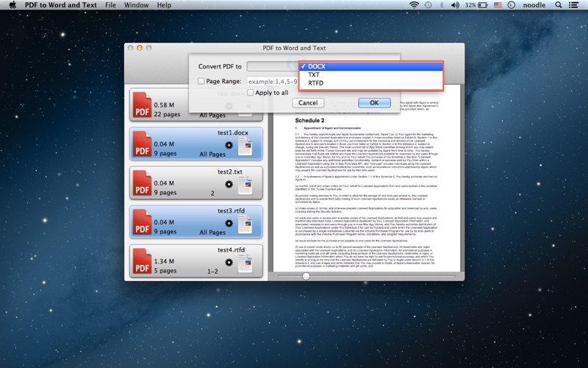Open settings gear for test4.rtfd

(229, 262)
